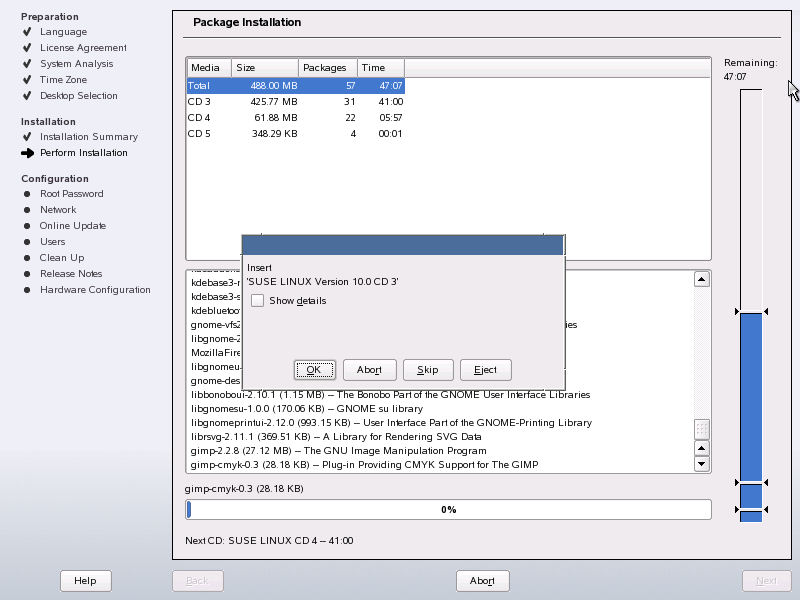
Task: Click the System Analysis step label
Action: [x=77, y=64]
